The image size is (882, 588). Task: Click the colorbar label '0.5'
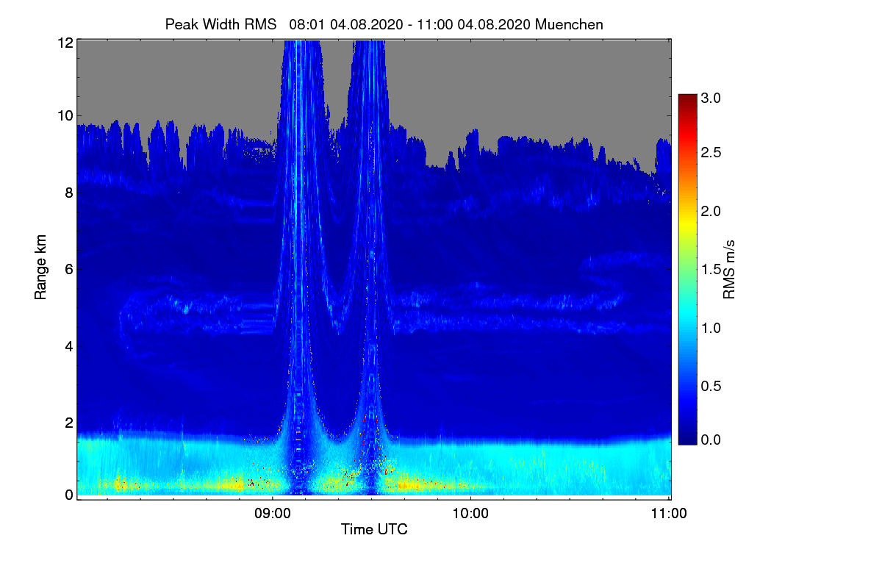pos(711,387)
